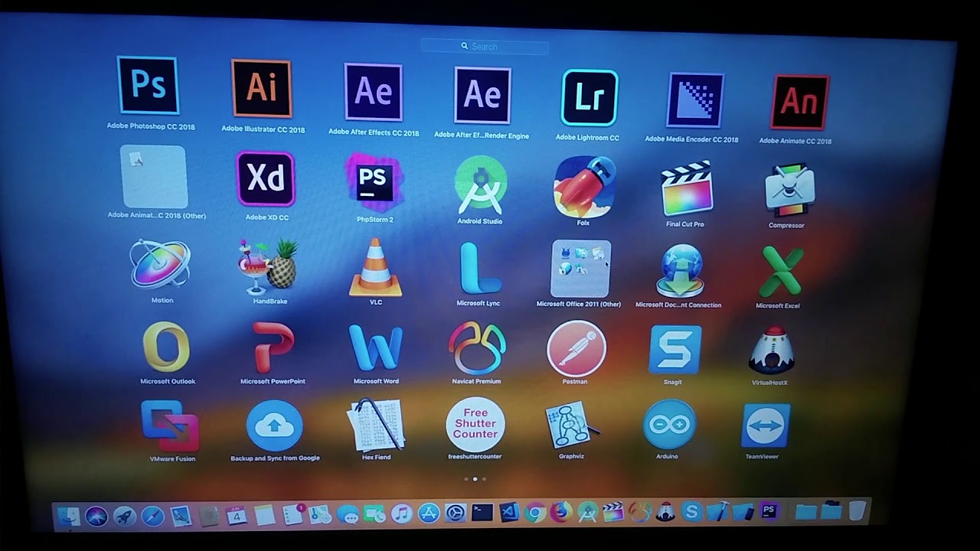Open Snagit
The width and height of the screenshot is (980, 551).
(675, 350)
